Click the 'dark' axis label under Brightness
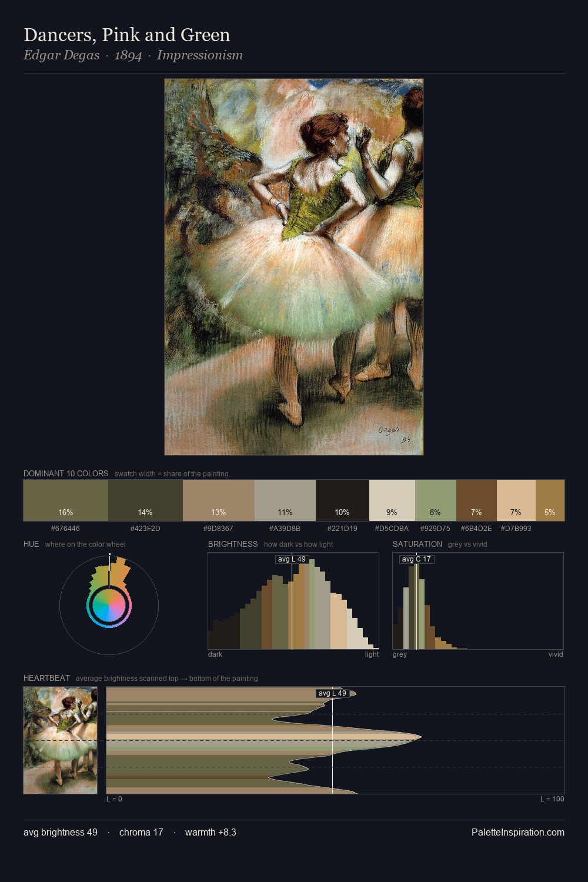Screen dimensions: 588x882 [215, 654]
